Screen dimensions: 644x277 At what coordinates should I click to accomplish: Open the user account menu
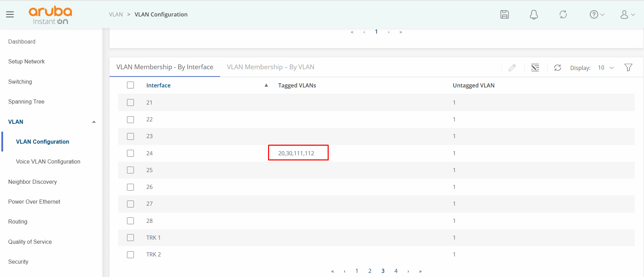pos(627,14)
